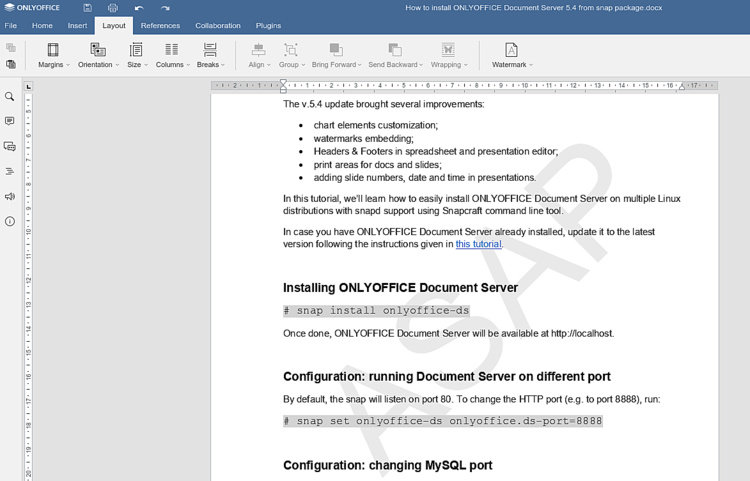The height and width of the screenshot is (481, 750).
Task: Open the Chat panel in left sidebar
Action: (x=10, y=146)
